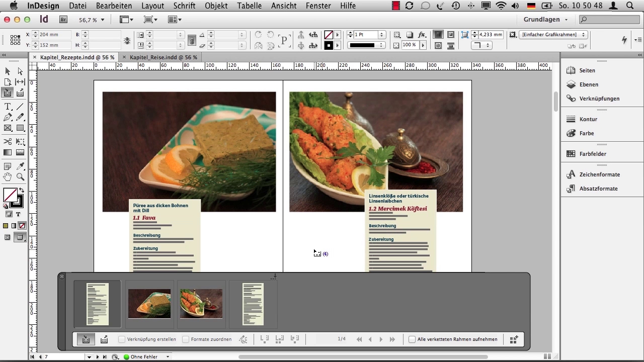Viewport: 644px width, 362px height.
Task: Open the Absatzformate panel
Action: [598, 189]
